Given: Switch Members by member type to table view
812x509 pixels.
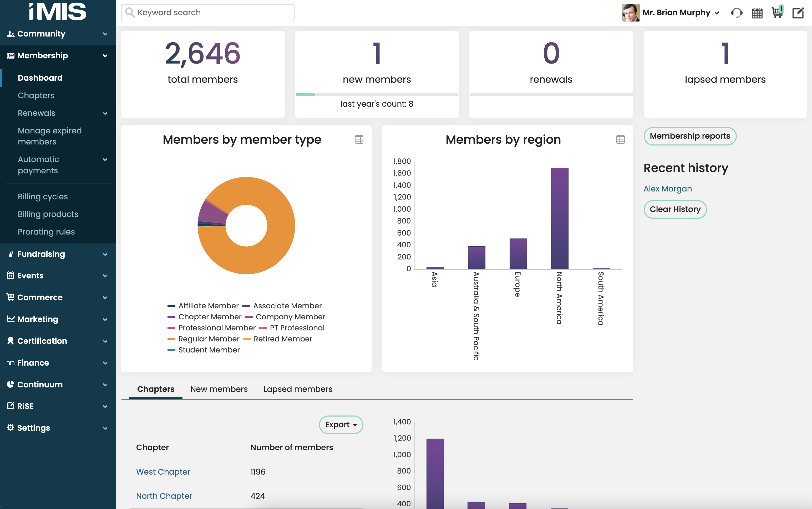Looking at the screenshot, I should pyautogui.click(x=359, y=139).
